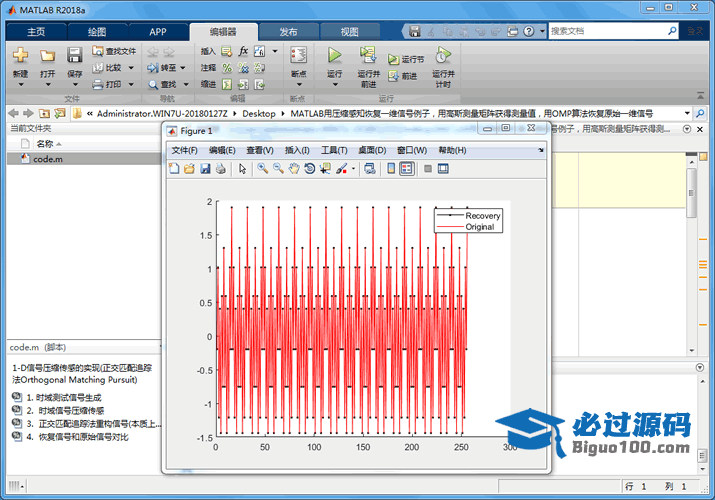Click the Find Files button
Screen dimensions: 715x500
click(114, 51)
